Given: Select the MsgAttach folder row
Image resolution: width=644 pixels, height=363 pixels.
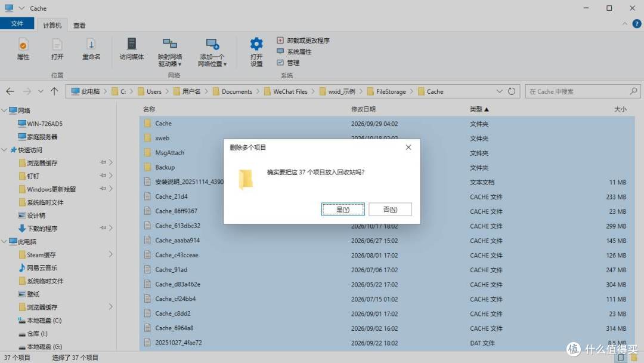Looking at the screenshot, I should [387, 152].
